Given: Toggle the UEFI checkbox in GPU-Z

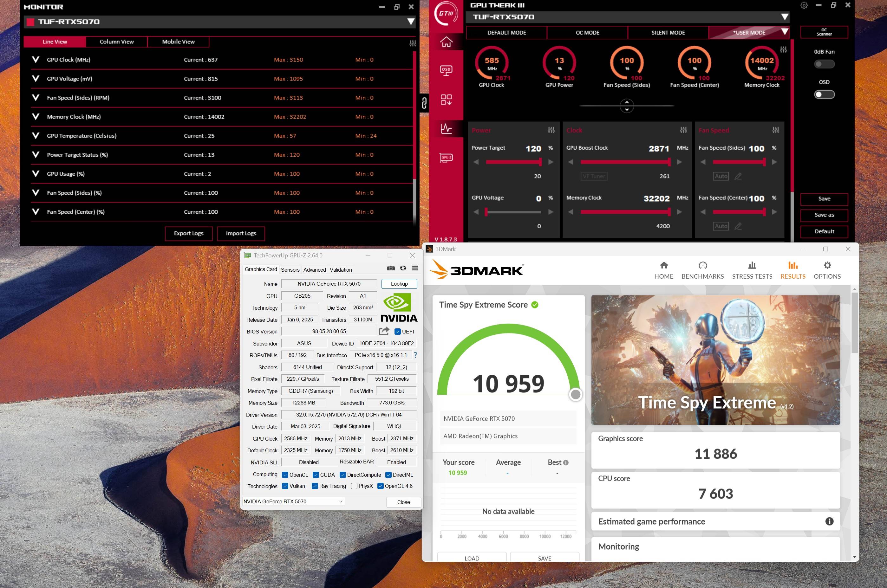Looking at the screenshot, I should click(398, 332).
